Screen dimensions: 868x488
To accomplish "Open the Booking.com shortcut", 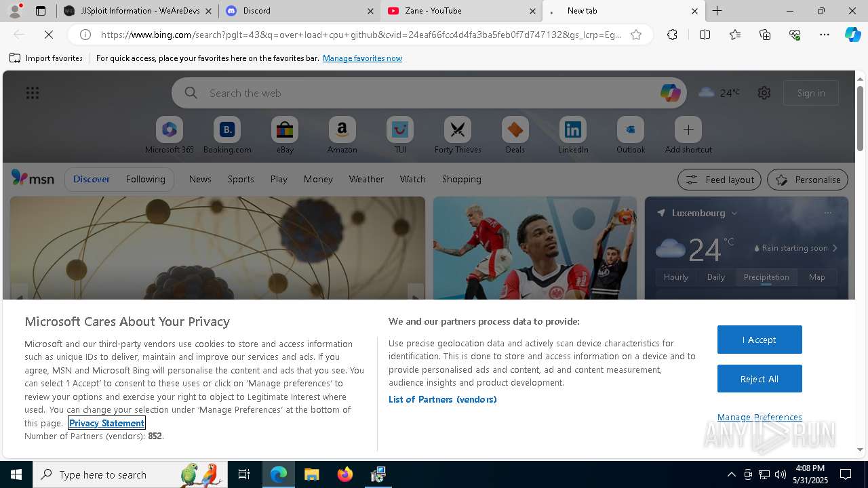I will click(227, 134).
